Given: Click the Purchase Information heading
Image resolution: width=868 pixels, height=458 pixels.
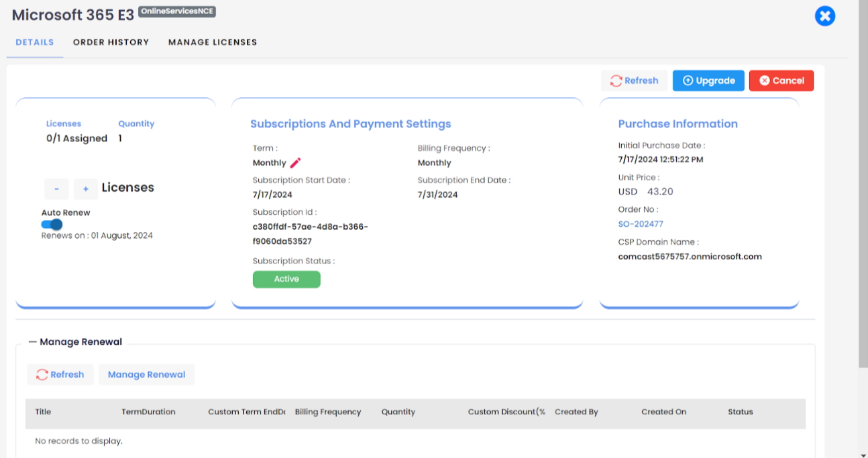Looking at the screenshot, I should tap(678, 124).
